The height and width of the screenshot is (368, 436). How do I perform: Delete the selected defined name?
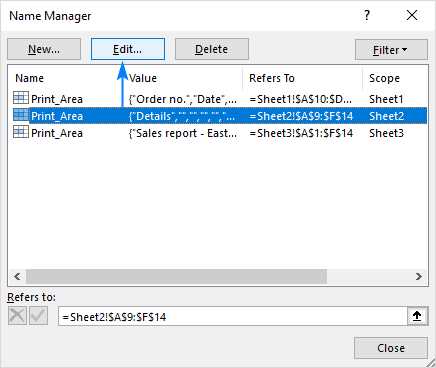click(x=212, y=49)
